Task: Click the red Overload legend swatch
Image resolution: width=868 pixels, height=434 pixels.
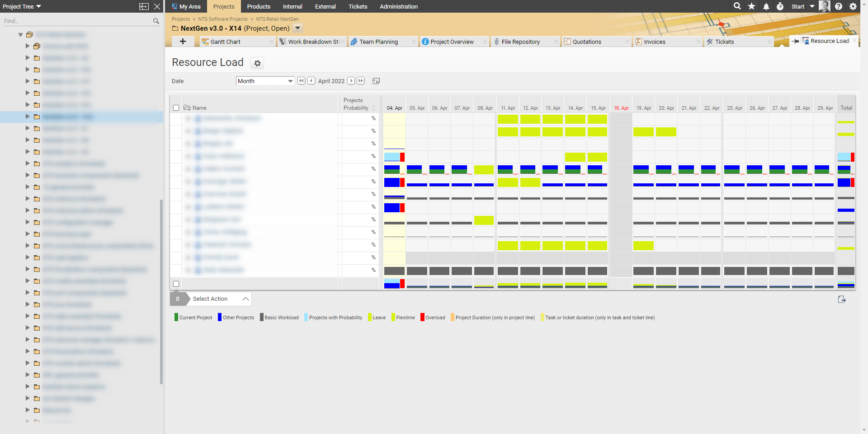Action: 422,317
